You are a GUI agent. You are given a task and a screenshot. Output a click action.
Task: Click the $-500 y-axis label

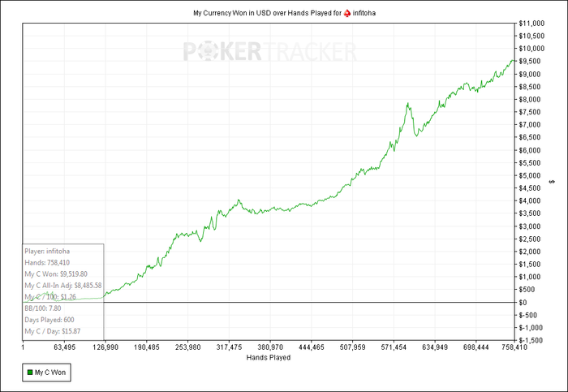[x=527, y=315]
